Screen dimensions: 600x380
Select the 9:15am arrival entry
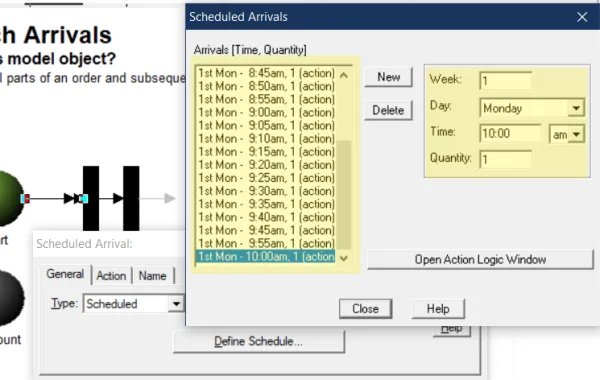coord(266,152)
